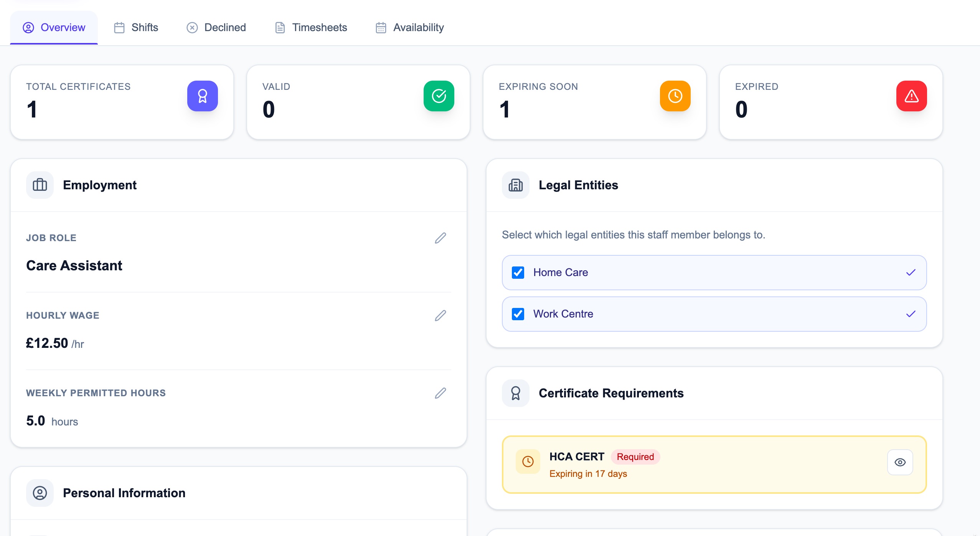Click the red Expired alert icon
Screen dimensions: 980x536
point(911,96)
